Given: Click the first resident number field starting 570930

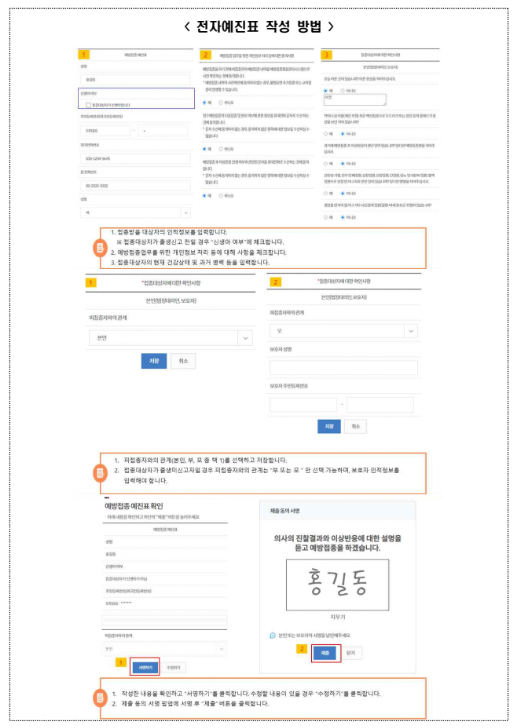Looking at the screenshot, I should tap(107, 131).
